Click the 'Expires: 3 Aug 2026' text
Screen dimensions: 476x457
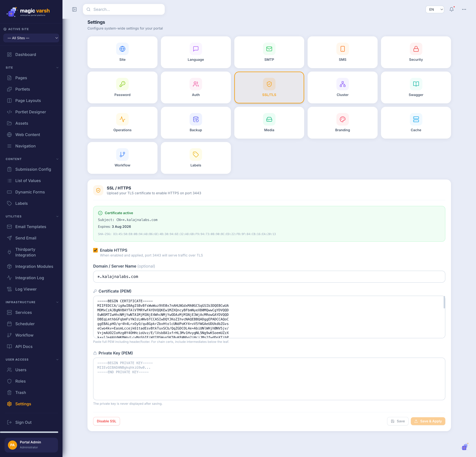[x=114, y=227]
